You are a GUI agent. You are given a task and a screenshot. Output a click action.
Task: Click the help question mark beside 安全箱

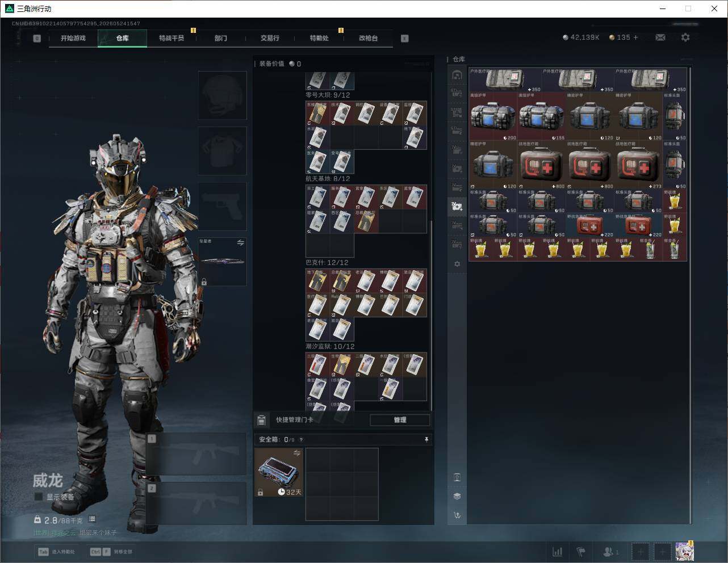301,439
